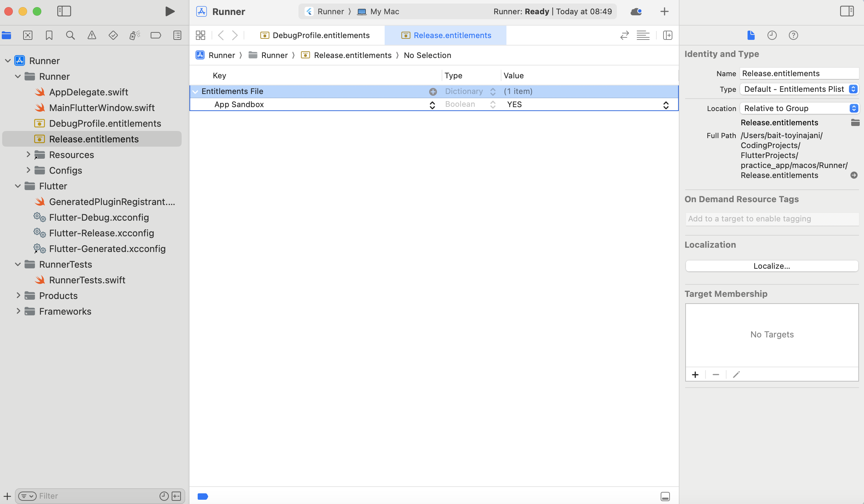Collapse the Runner group folder
The height and width of the screenshot is (504, 864).
tap(18, 77)
